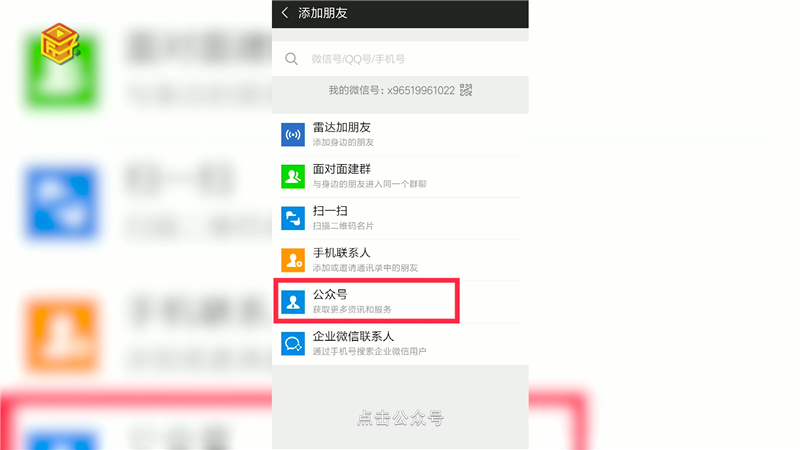Click the 获取更多资讯和服务 subtitle
This screenshot has width=800, height=450.
tap(352, 309)
